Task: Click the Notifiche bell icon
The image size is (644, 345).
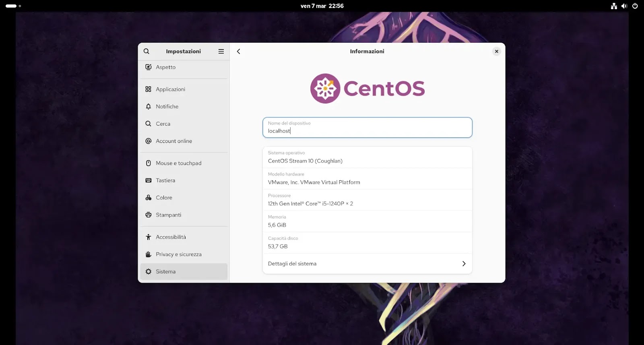Action: pos(149,107)
